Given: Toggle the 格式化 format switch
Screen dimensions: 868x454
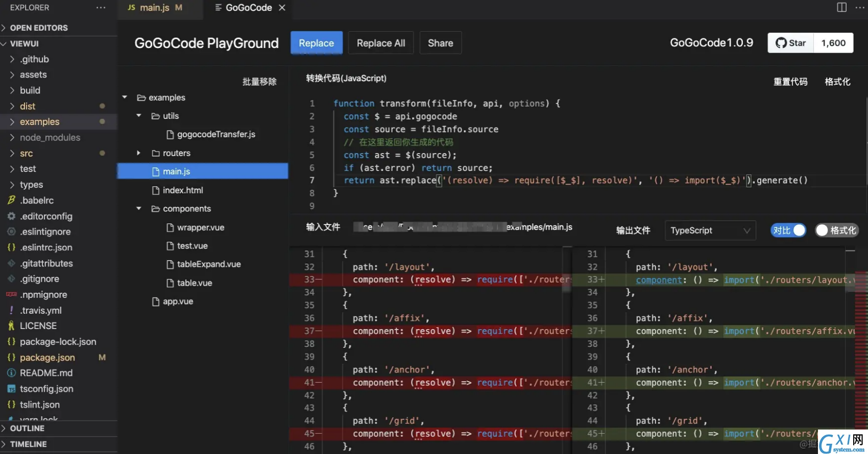Looking at the screenshot, I should click(x=837, y=231).
